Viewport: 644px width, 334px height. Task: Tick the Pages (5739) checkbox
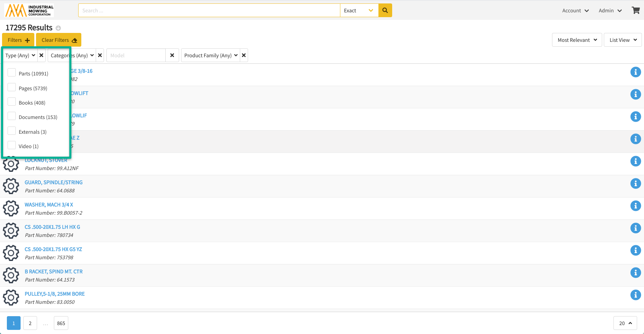pos(12,87)
